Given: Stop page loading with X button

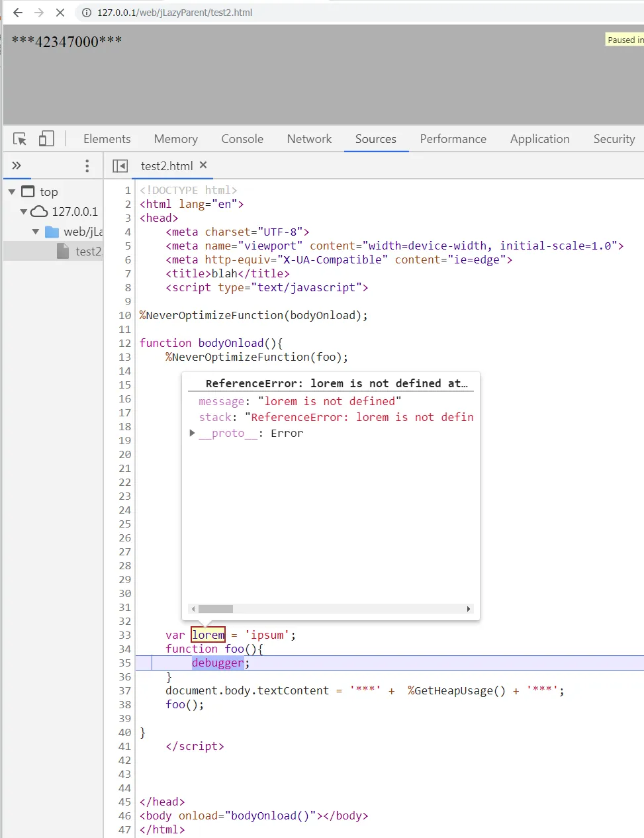Looking at the screenshot, I should coord(60,13).
